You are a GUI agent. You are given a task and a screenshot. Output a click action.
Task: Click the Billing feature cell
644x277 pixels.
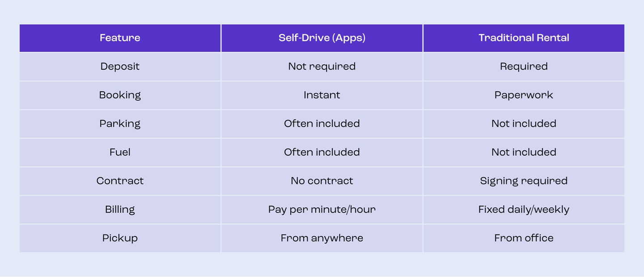pos(120,210)
